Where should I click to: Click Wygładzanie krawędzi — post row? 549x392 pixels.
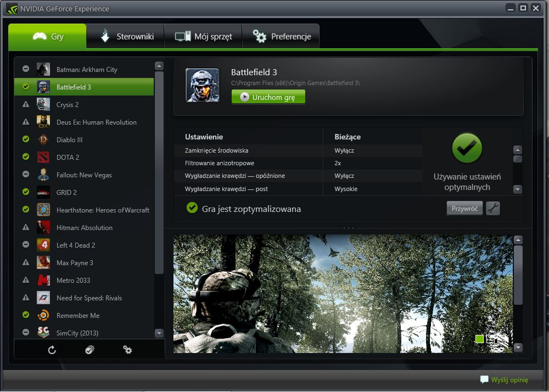298,189
